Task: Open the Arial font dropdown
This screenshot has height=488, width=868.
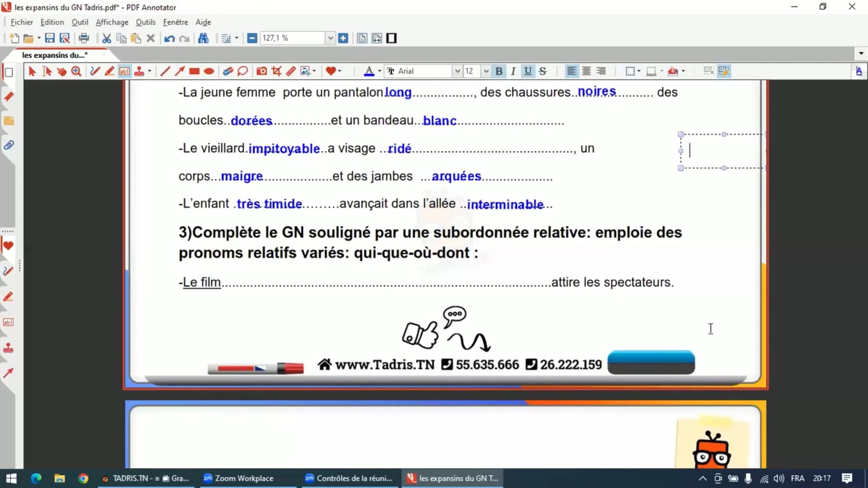Action: point(457,71)
